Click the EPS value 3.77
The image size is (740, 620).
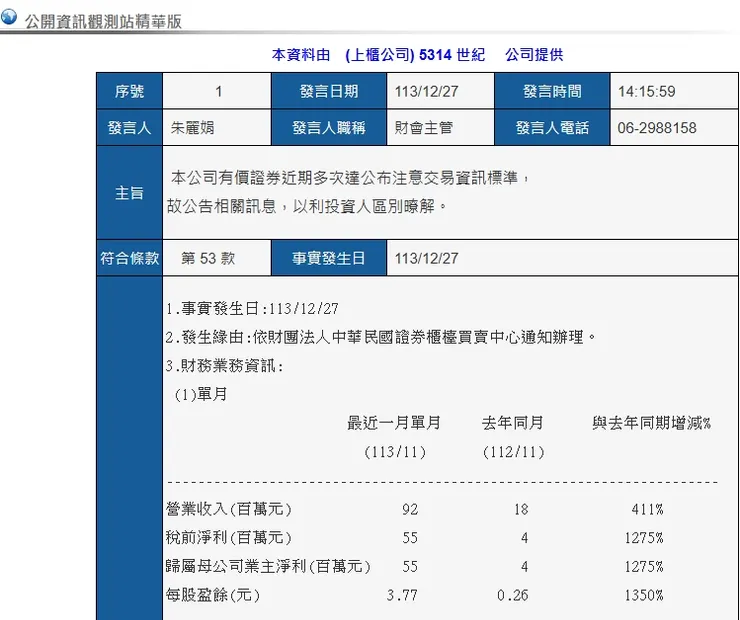(402, 595)
